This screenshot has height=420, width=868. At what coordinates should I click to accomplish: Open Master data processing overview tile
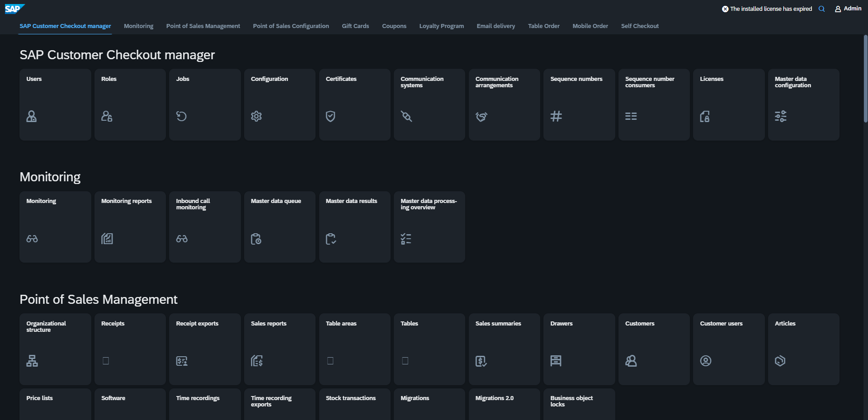pyautogui.click(x=429, y=227)
